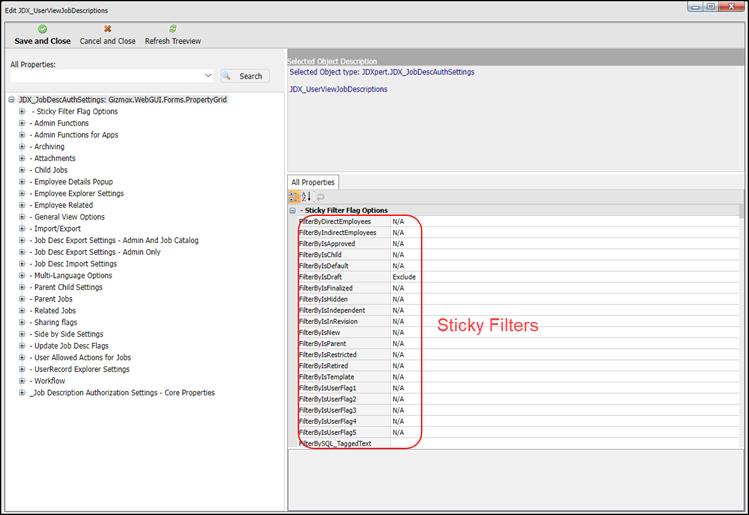Click the FilterByIsChild property name
The width and height of the screenshot is (749, 515).
click(320, 254)
